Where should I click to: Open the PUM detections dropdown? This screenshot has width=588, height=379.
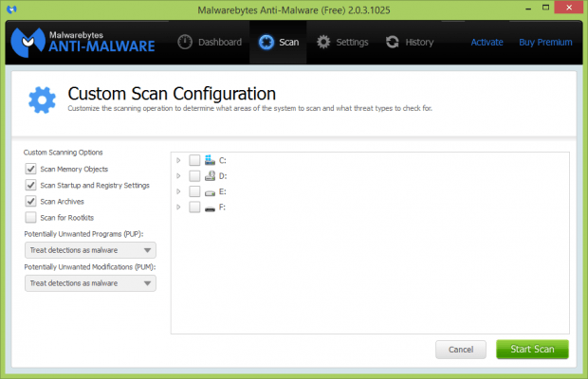pos(90,283)
